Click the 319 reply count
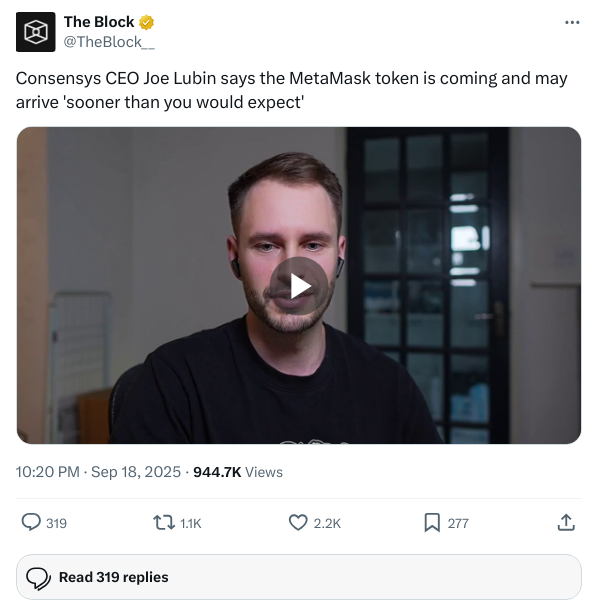 [x=57, y=523]
